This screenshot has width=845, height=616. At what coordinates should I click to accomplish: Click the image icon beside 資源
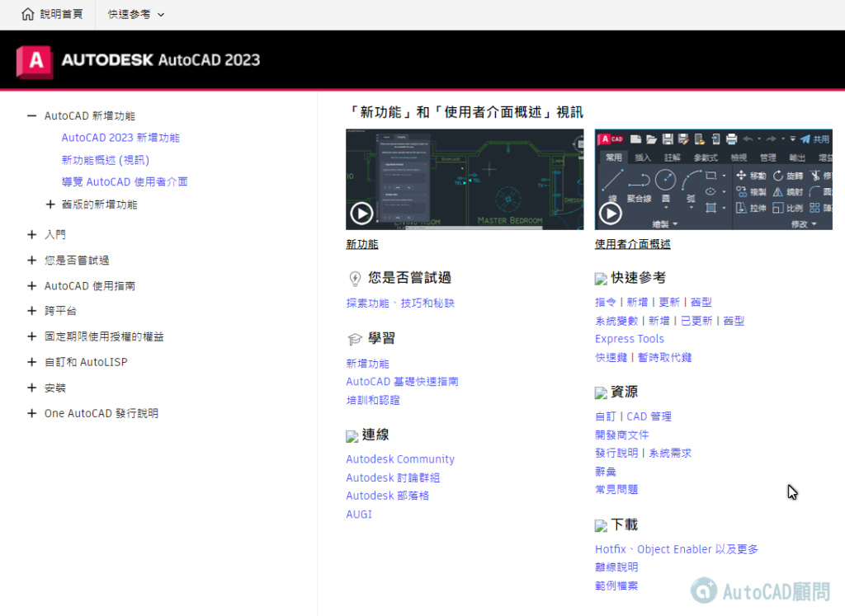(601, 393)
